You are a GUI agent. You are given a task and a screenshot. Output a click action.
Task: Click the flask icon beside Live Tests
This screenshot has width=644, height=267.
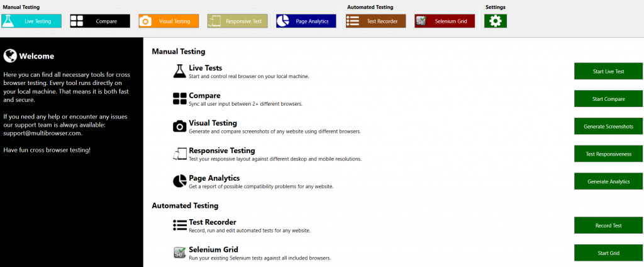tap(180, 71)
